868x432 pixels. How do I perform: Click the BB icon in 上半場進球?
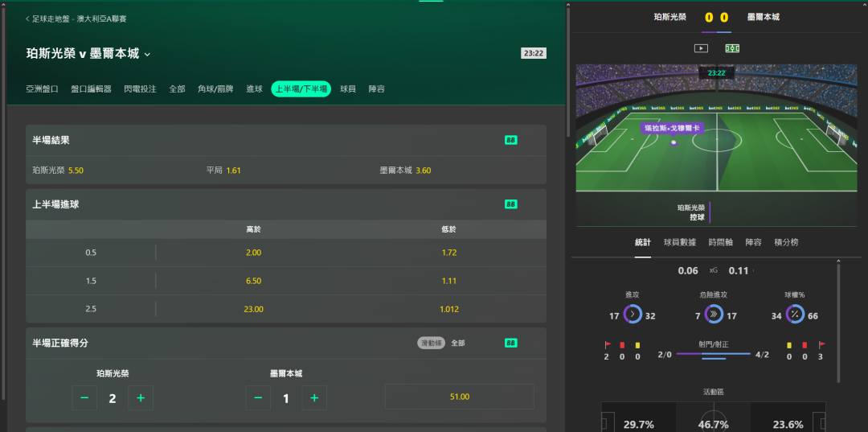pyautogui.click(x=511, y=204)
